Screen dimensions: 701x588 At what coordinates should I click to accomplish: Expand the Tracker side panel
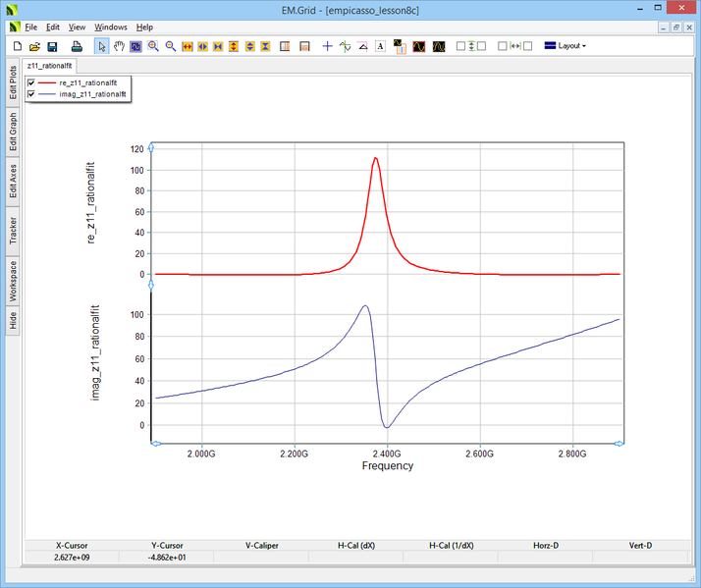click(x=13, y=231)
